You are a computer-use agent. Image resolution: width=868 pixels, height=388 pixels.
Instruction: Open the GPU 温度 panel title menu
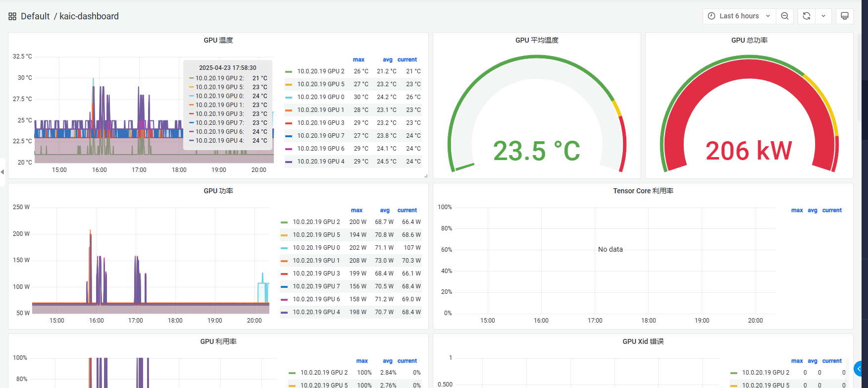coord(218,40)
